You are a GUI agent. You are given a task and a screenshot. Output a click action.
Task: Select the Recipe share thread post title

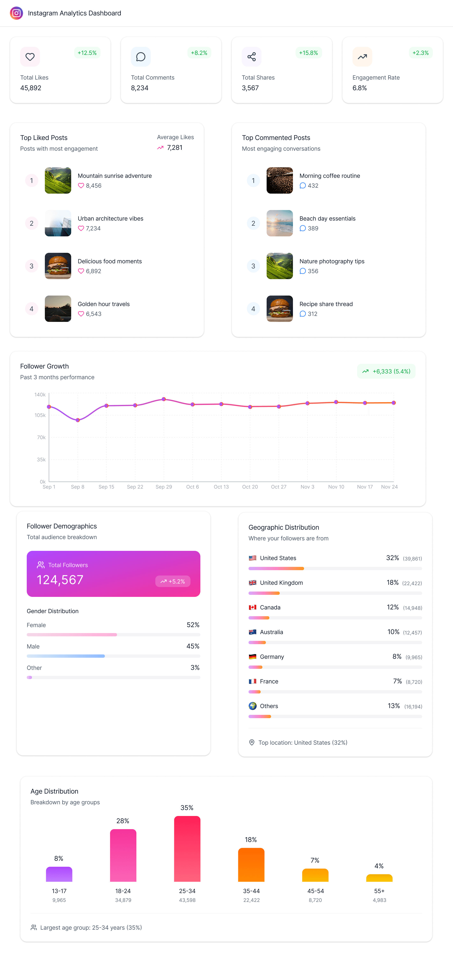[x=326, y=304]
